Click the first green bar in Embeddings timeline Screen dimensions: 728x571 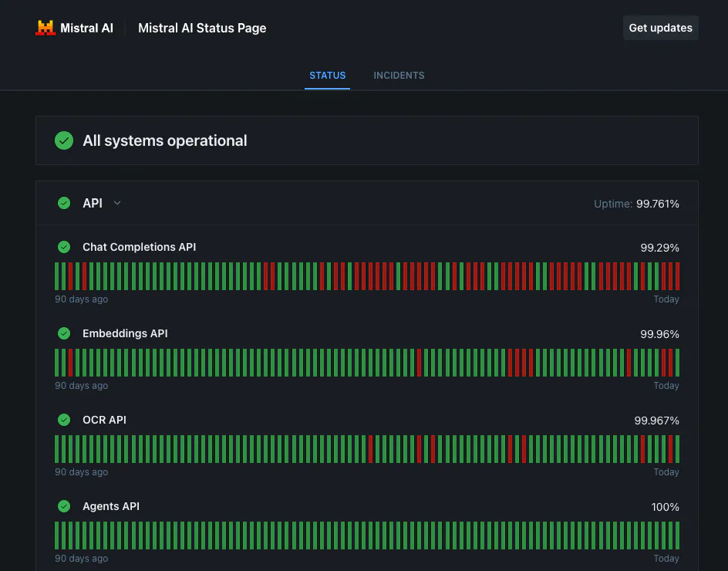tap(56, 363)
